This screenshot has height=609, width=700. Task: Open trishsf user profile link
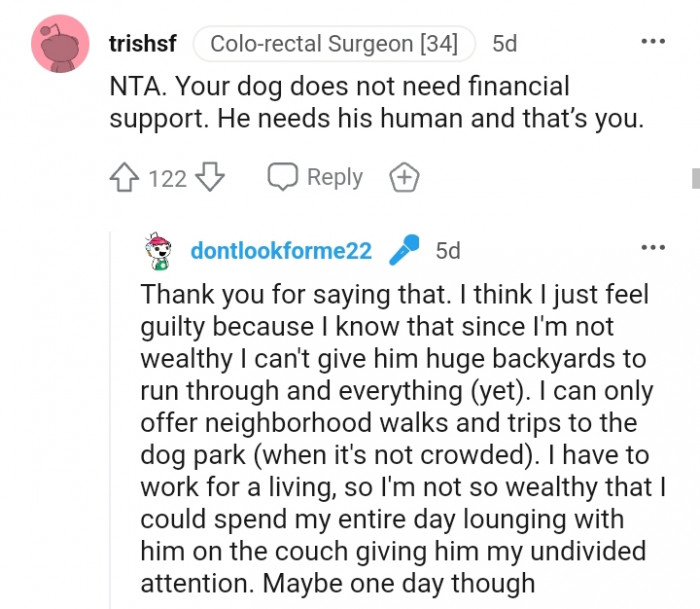click(x=142, y=43)
